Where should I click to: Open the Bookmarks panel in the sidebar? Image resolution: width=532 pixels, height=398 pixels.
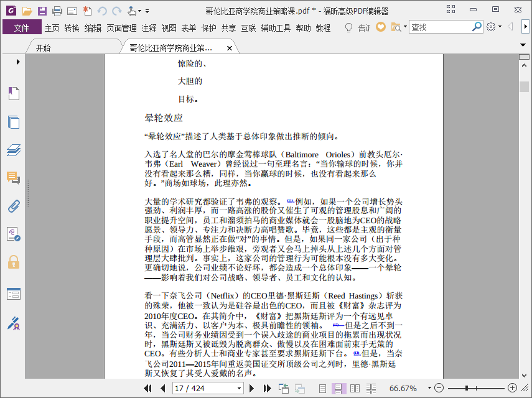[x=14, y=93]
